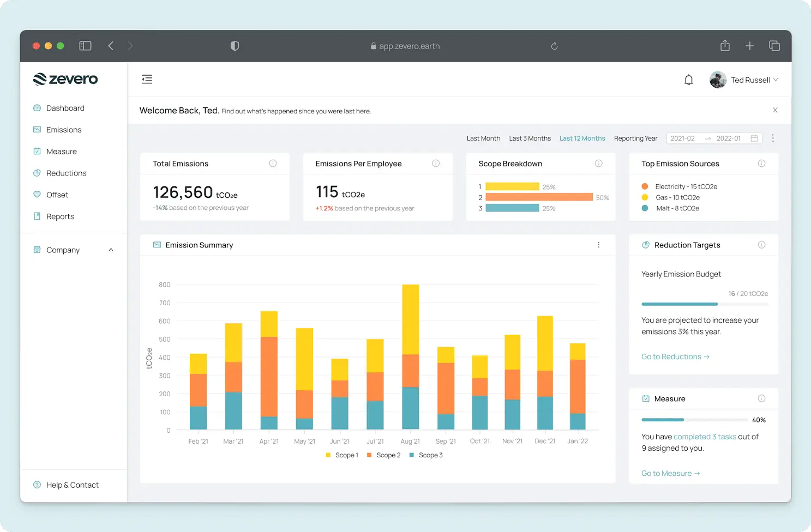Click the Scope Breakdown info icon
Screen dimensions: 811x532
click(x=598, y=164)
